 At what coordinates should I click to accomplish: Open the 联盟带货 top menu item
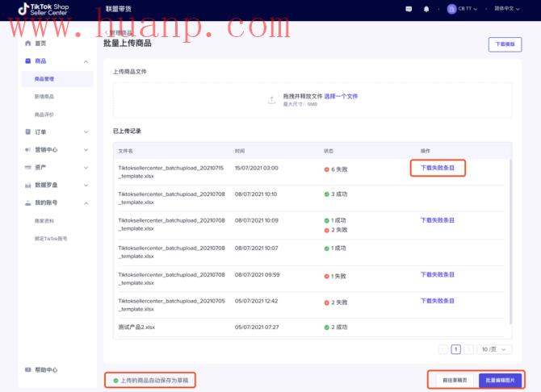pos(119,9)
